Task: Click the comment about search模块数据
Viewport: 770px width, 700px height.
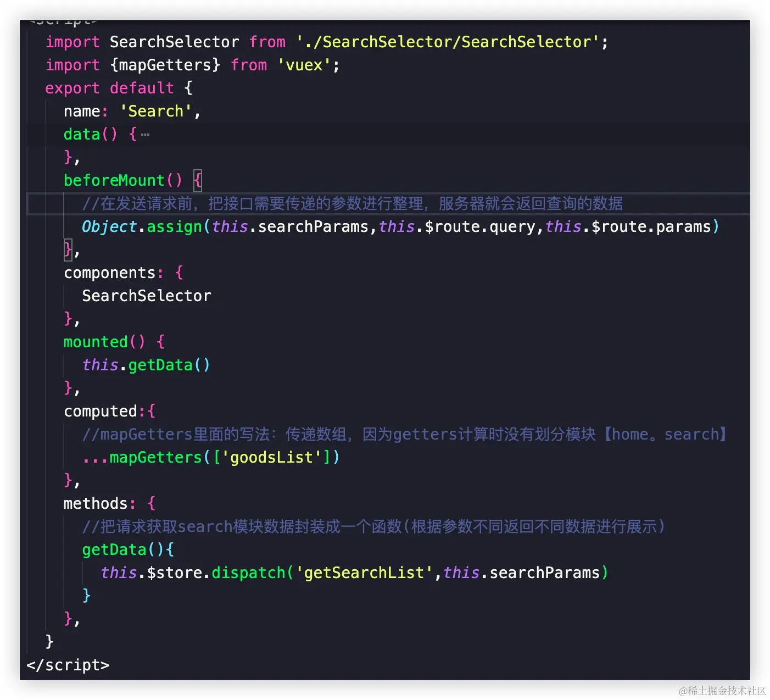Action: (374, 526)
